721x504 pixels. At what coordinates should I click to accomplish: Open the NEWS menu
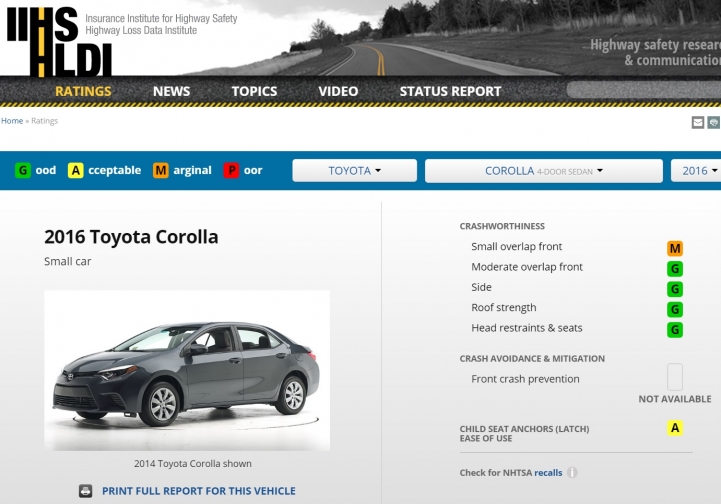172,91
